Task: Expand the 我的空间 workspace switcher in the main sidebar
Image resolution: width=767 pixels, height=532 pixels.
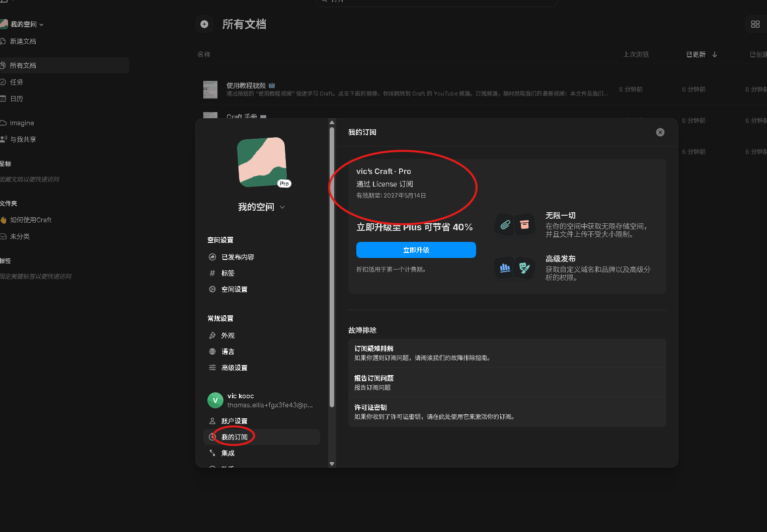Action: click(27, 24)
